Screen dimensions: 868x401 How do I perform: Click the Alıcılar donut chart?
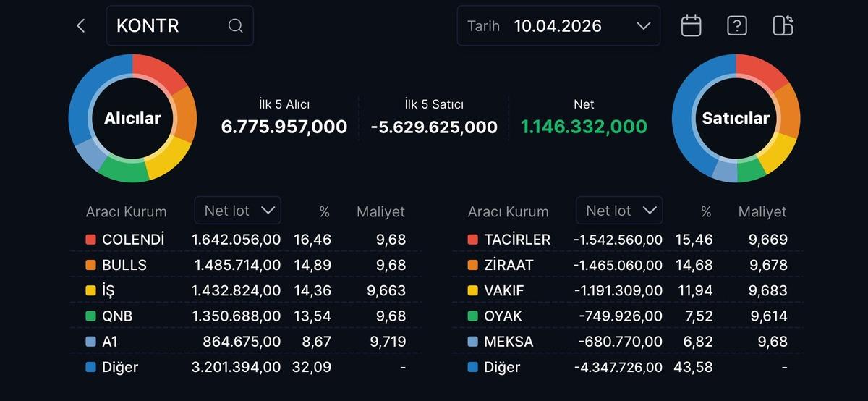click(x=132, y=118)
